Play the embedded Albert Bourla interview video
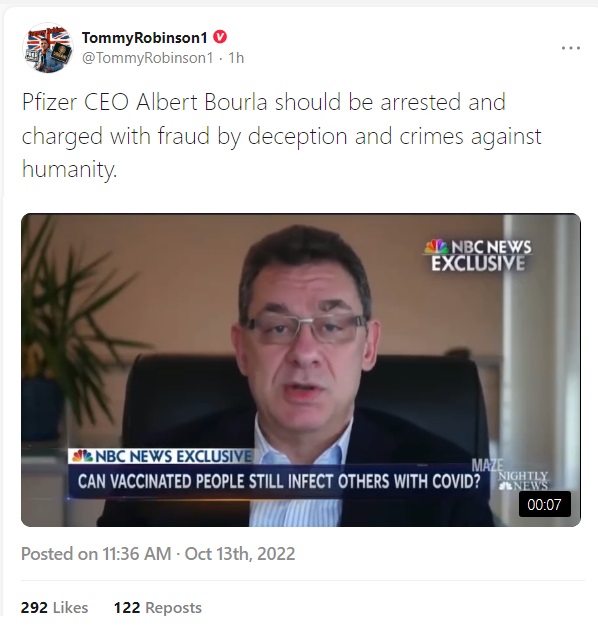Screen dimensions: 598x630 coord(301,370)
